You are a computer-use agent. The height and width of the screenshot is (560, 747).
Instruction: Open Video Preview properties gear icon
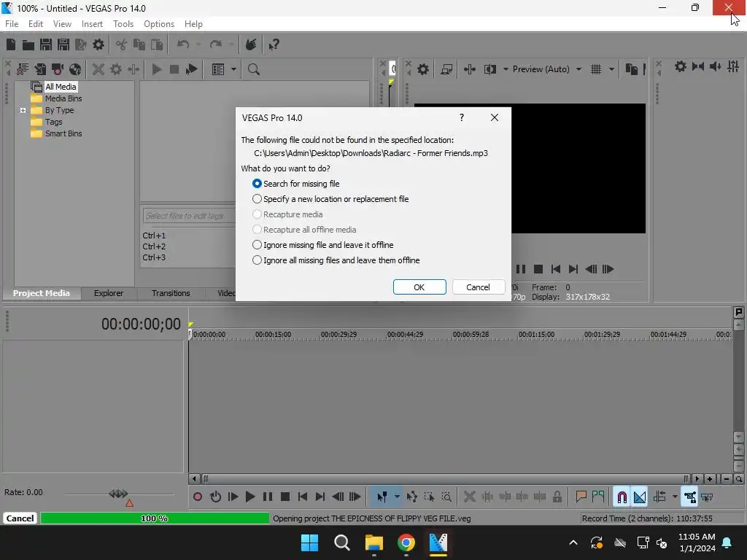tap(423, 69)
